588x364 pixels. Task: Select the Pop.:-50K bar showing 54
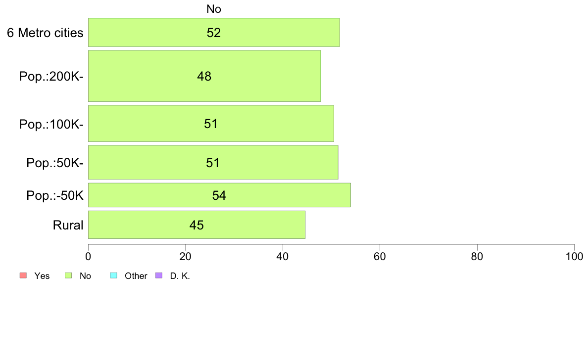click(x=219, y=195)
